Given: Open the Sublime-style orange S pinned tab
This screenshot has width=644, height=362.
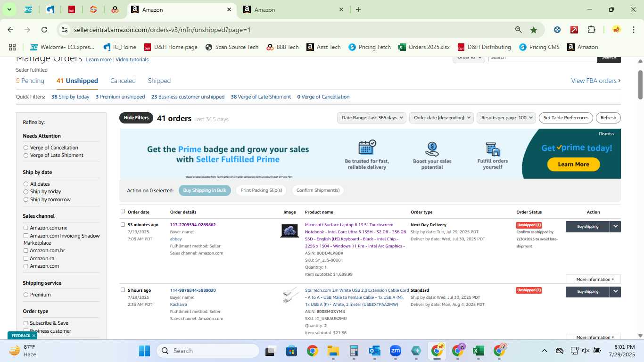Looking at the screenshot, I should point(93,9).
